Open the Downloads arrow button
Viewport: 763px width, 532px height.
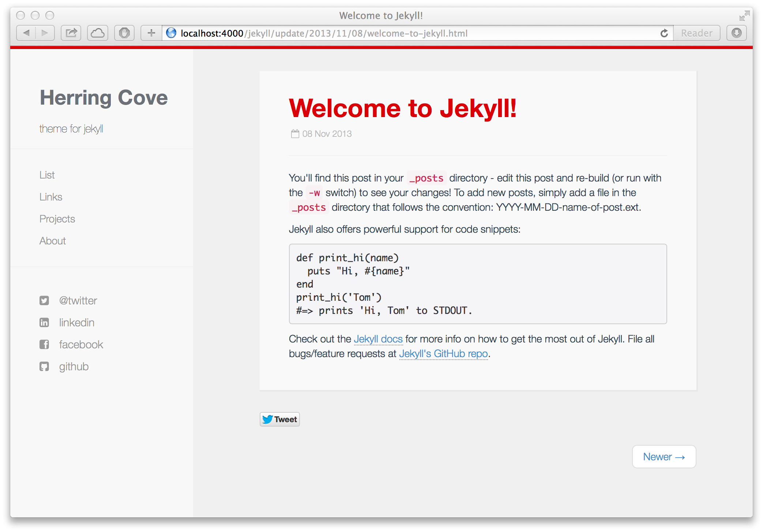(x=736, y=33)
